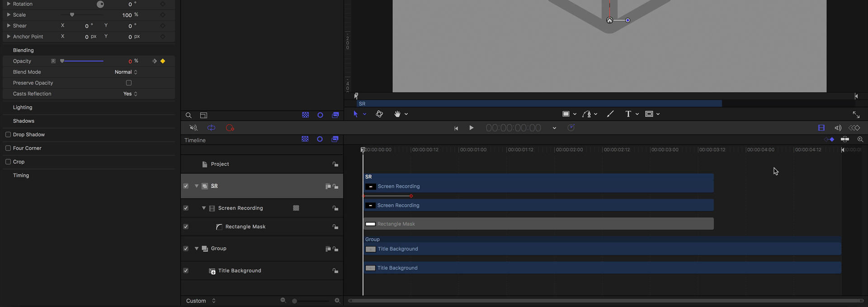The height and width of the screenshot is (307, 868).
Task: Go to start of project
Action: tap(456, 128)
